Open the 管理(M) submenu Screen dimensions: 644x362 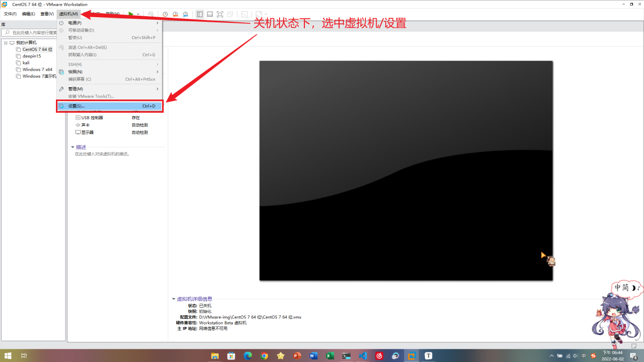109,89
